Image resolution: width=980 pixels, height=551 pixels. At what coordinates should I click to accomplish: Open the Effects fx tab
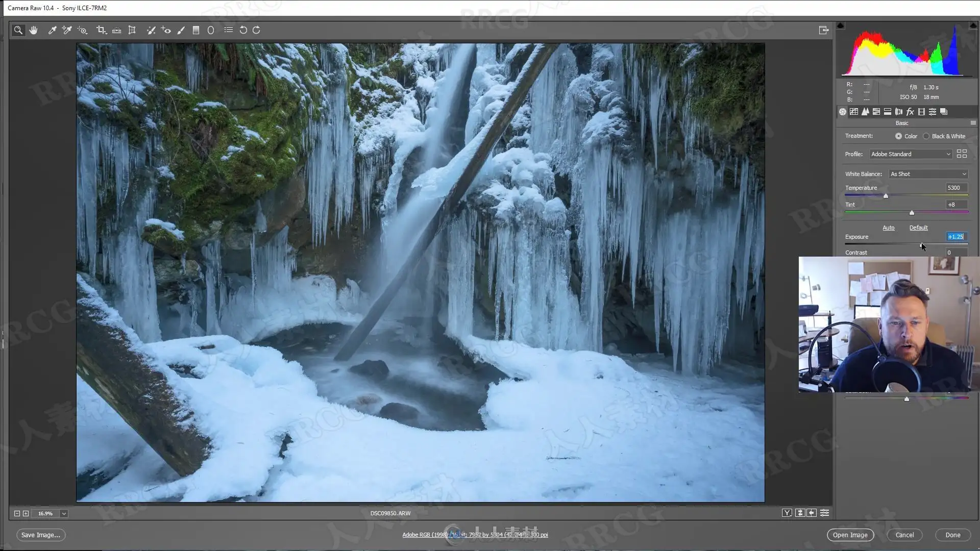[910, 112]
